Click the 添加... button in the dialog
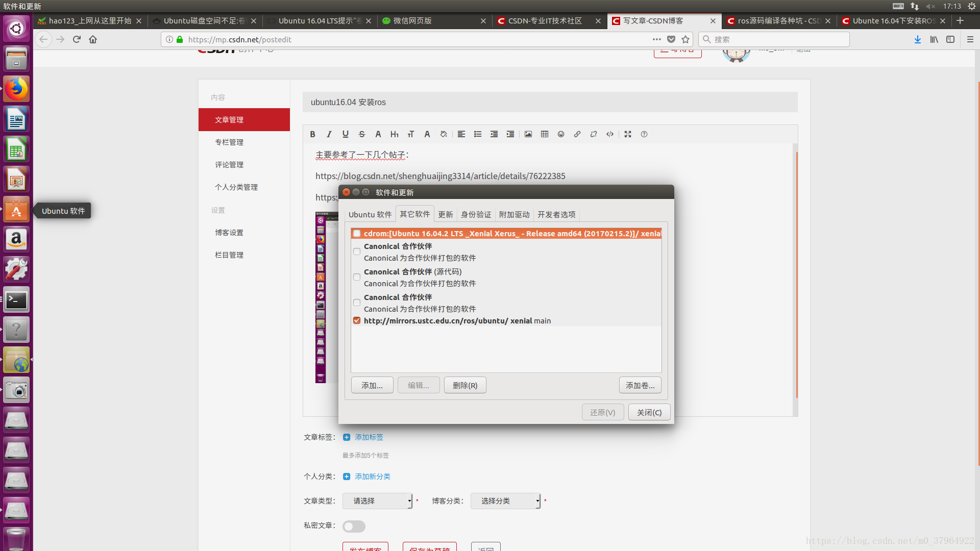The width and height of the screenshot is (980, 551). tap(372, 385)
